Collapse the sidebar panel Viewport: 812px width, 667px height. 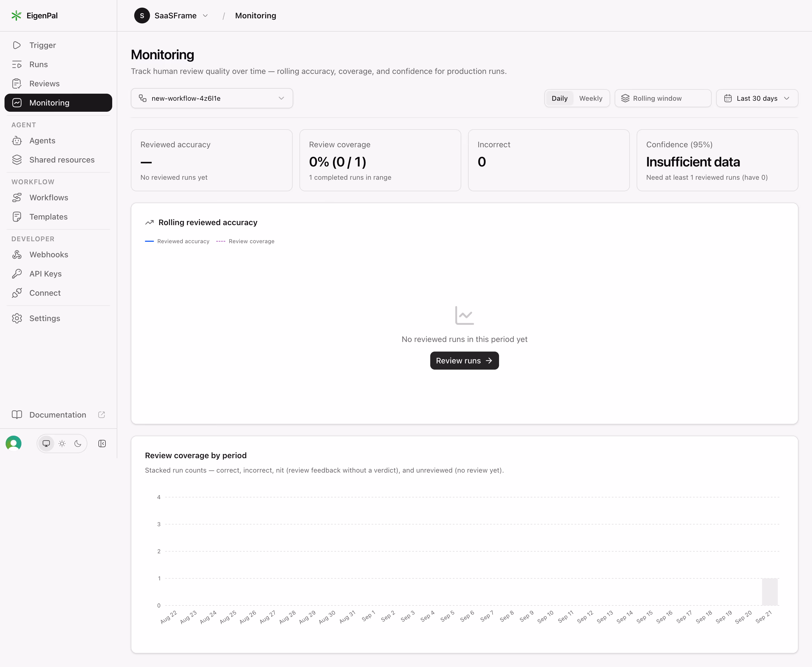(x=102, y=444)
